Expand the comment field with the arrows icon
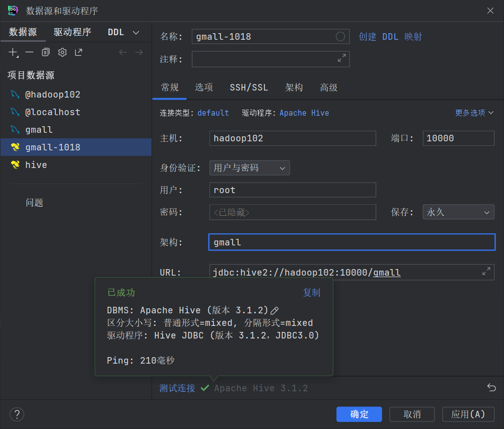 (342, 58)
